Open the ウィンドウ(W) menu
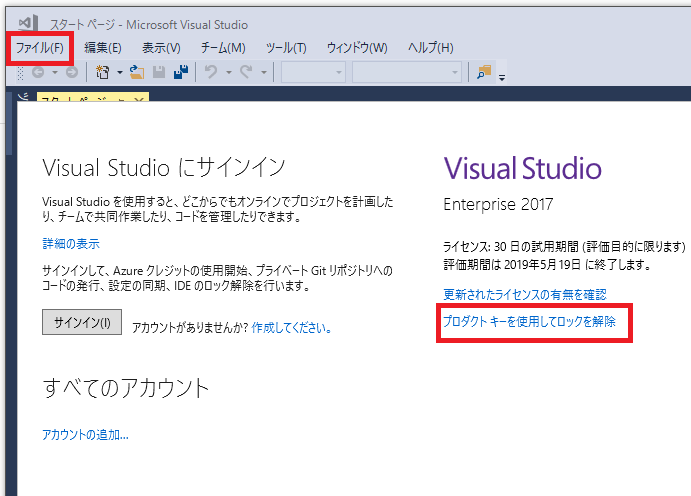This screenshot has width=691, height=496. click(357, 48)
